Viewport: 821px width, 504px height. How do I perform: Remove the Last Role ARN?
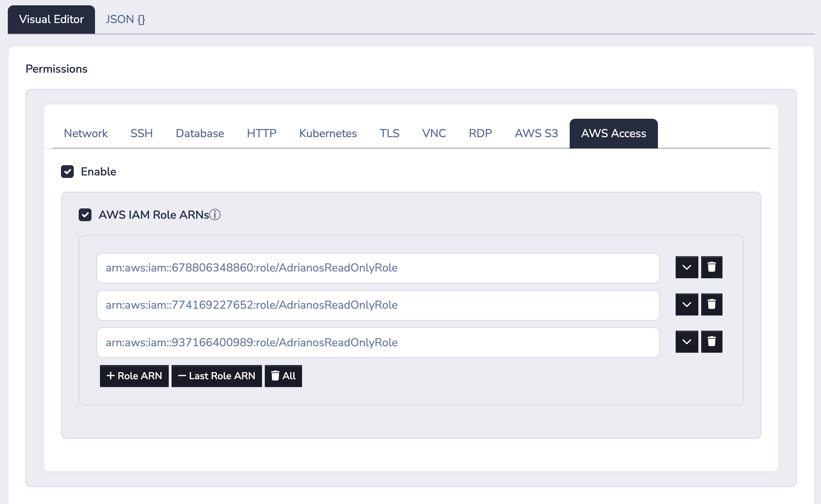click(216, 376)
